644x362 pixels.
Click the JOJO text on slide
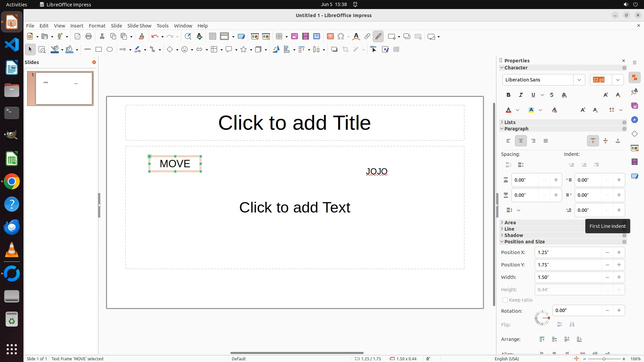point(376,172)
